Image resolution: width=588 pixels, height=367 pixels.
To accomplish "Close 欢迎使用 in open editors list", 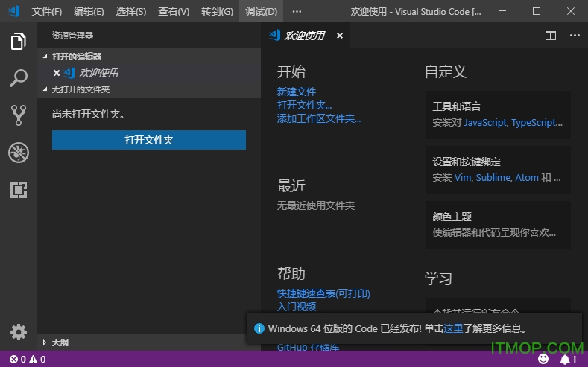I will [56, 73].
